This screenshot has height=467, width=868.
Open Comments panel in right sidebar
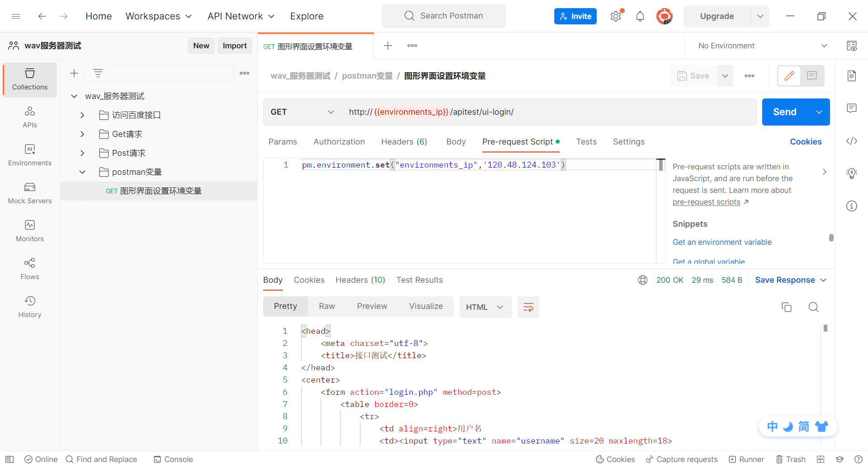click(852, 108)
